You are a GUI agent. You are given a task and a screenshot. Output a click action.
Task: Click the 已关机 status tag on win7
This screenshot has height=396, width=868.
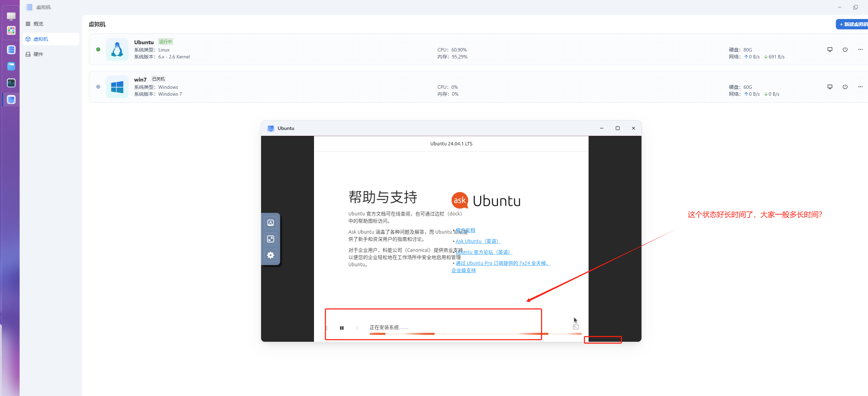159,79
